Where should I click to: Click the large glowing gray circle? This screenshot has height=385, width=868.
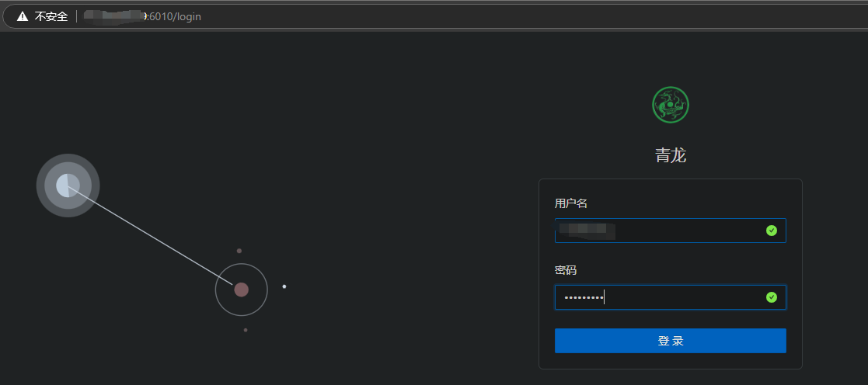tap(68, 186)
